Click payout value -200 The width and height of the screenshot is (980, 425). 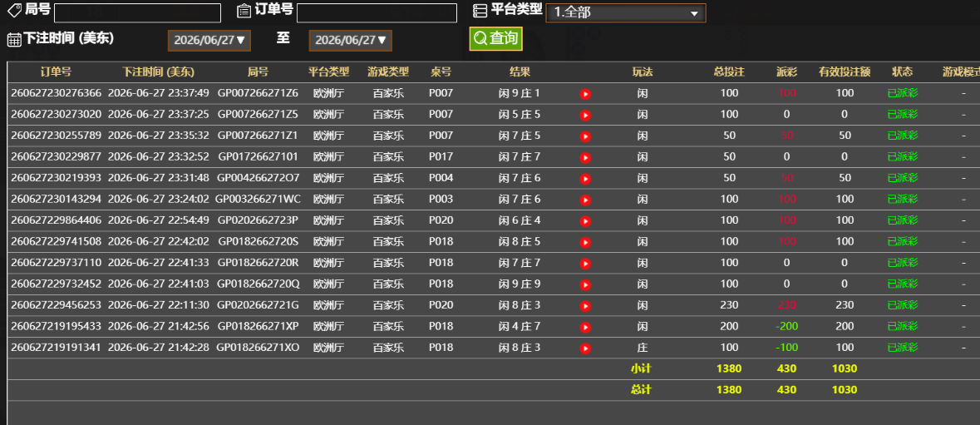pyautogui.click(x=787, y=326)
